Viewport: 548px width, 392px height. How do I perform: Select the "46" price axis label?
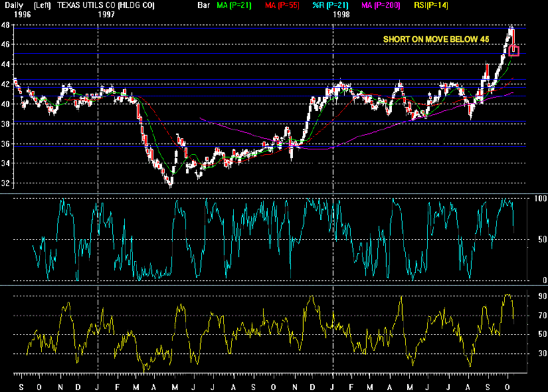[x=5, y=45]
